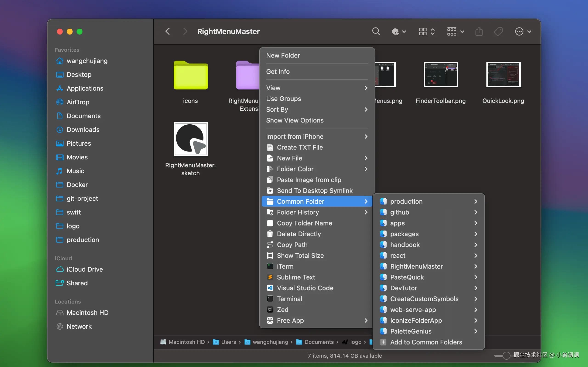Open the RightMenuMaster toolbar icon menu
This screenshot has height=367, width=588.
(399, 32)
